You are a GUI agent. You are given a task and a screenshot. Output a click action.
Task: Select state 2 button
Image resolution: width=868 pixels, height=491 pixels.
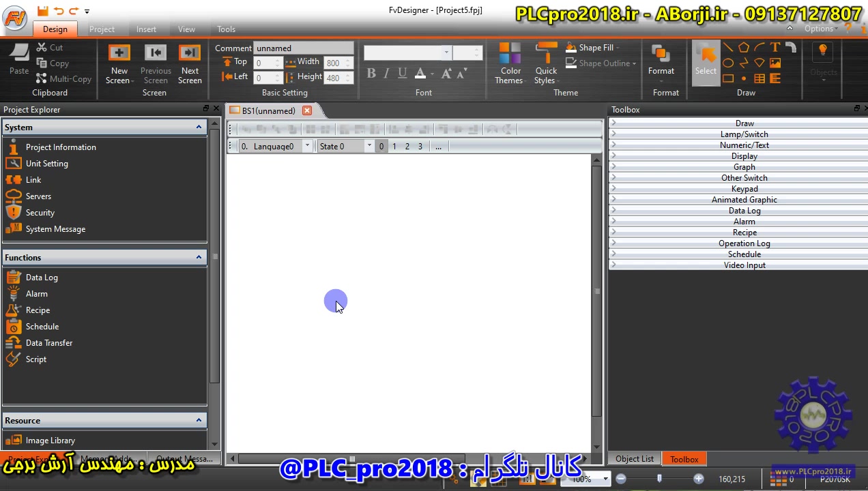pyautogui.click(x=407, y=147)
